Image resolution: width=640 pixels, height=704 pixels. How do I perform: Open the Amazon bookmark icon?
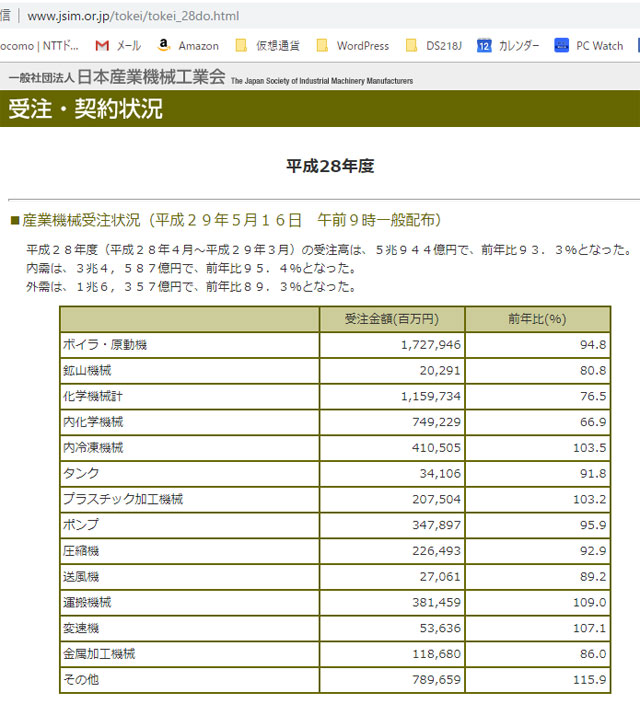click(164, 45)
